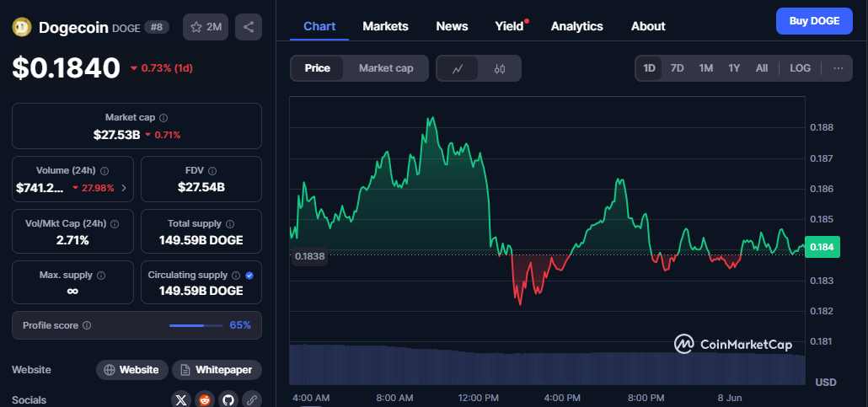
Task: Switch to the Markets tab
Action: tap(385, 26)
